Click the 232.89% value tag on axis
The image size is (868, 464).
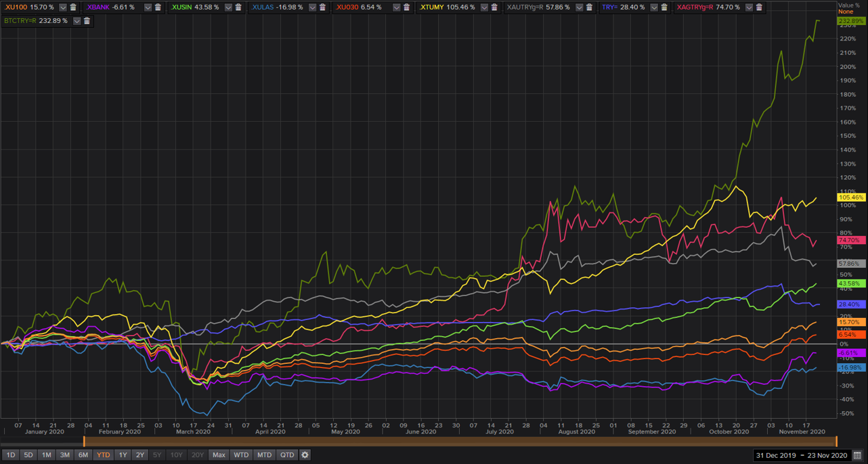852,21
